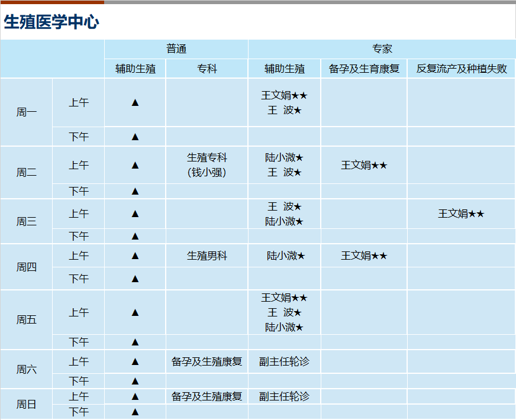Click the 周一 row label
Image resolution: width=516 pixels, height=420 pixels.
(26, 112)
